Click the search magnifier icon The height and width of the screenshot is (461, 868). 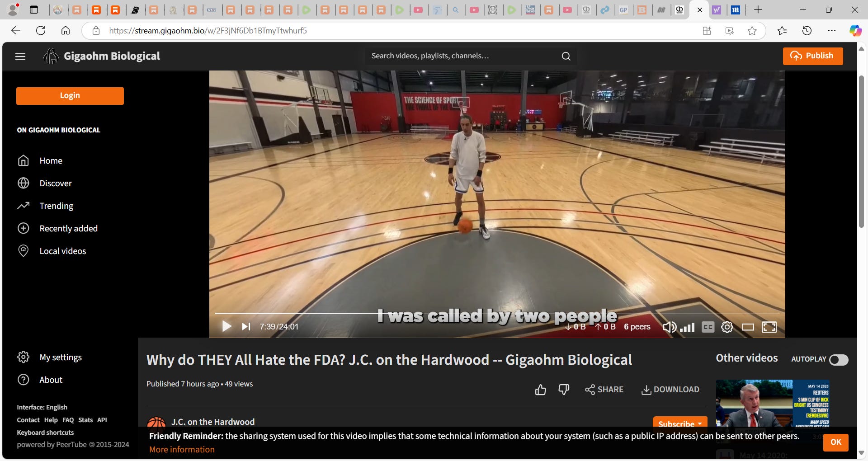tap(566, 56)
